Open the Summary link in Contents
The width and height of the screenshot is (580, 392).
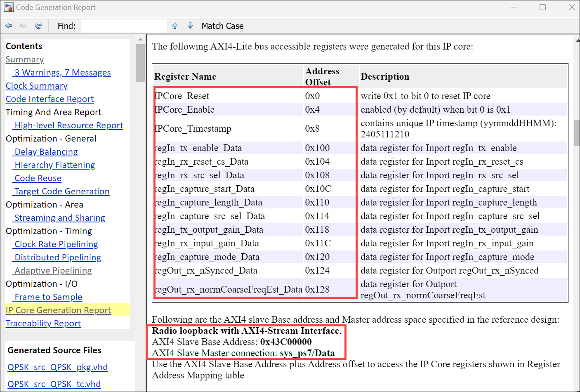(x=25, y=59)
